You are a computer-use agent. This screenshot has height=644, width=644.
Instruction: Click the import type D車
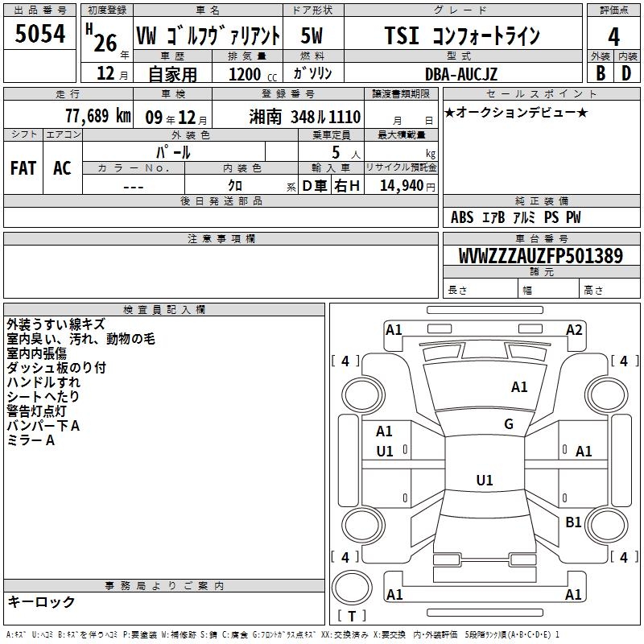coord(315,186)
